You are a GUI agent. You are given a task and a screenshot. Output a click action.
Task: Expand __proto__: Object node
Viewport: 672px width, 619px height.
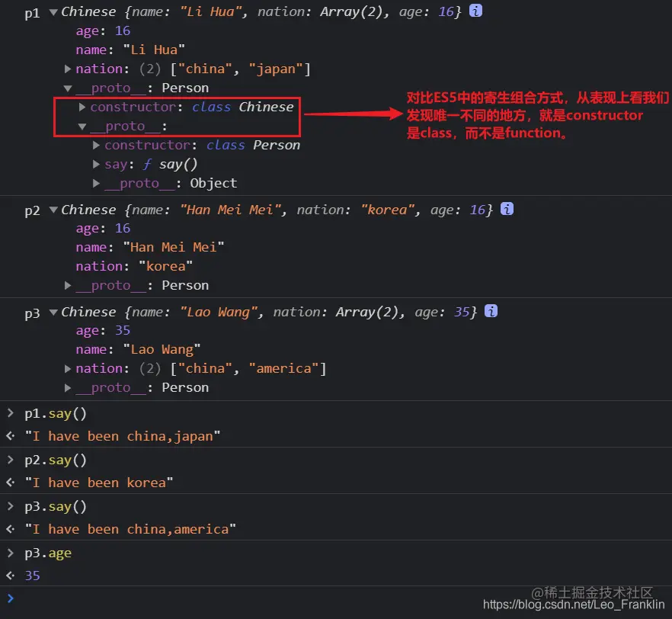[x=97, y=184]
